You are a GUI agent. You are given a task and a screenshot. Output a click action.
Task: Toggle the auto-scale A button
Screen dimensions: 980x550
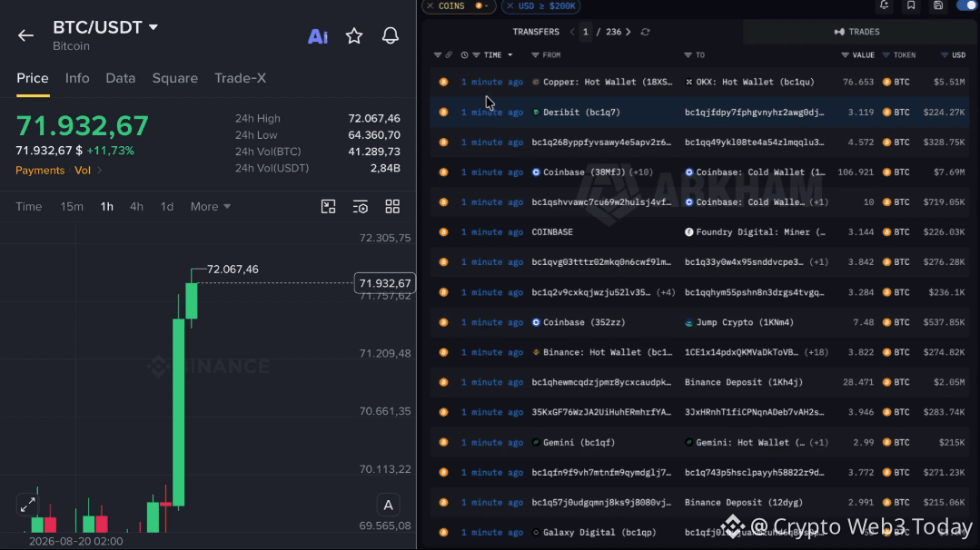[388, 505]
